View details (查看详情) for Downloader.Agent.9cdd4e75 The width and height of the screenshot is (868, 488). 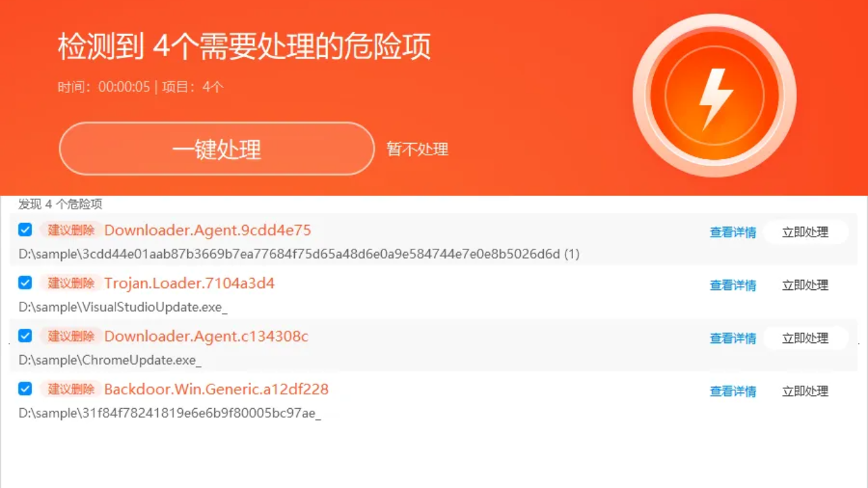733,232
